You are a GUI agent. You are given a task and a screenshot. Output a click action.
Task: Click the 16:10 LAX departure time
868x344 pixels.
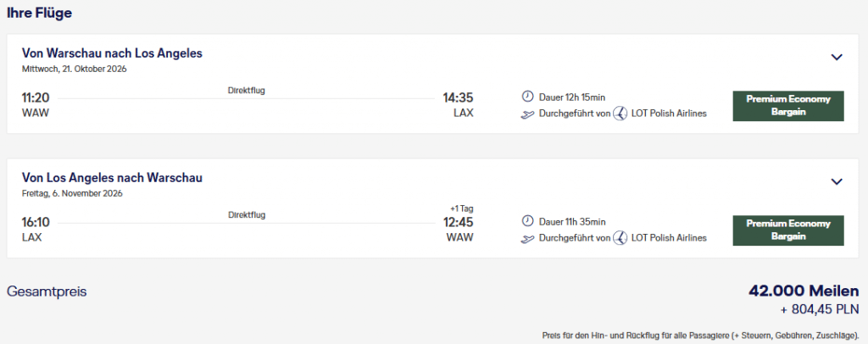tap(36, 222)
